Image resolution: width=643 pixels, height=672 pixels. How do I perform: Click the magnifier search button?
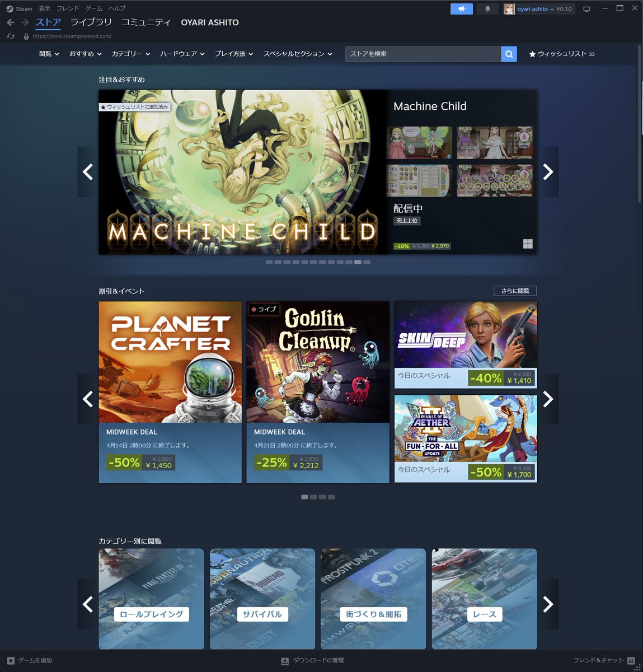(x=509, y=54)
